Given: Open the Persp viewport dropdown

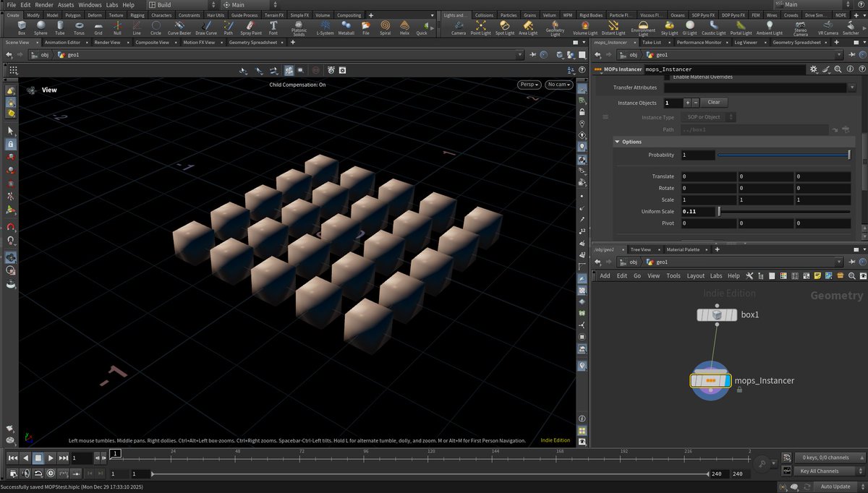Looking at the screenshot, I should (529, 85).
